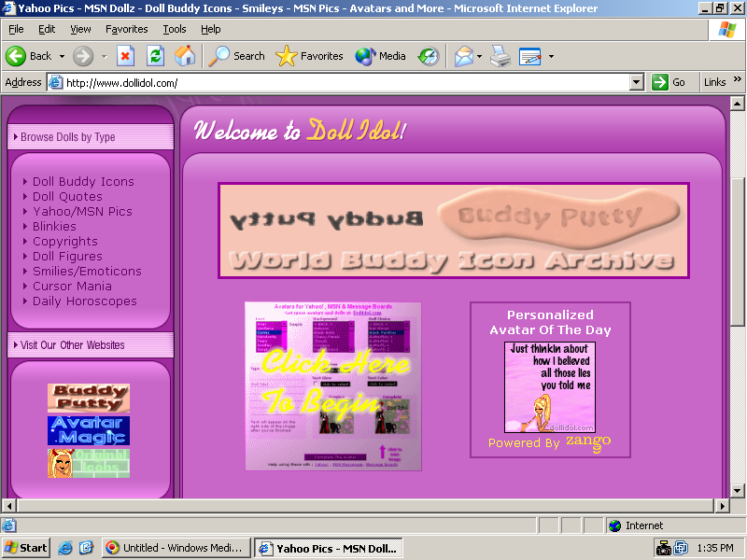Click the Internet zone globe icon
This screenshot has height=560, width=747.
[x=614, y=525]
